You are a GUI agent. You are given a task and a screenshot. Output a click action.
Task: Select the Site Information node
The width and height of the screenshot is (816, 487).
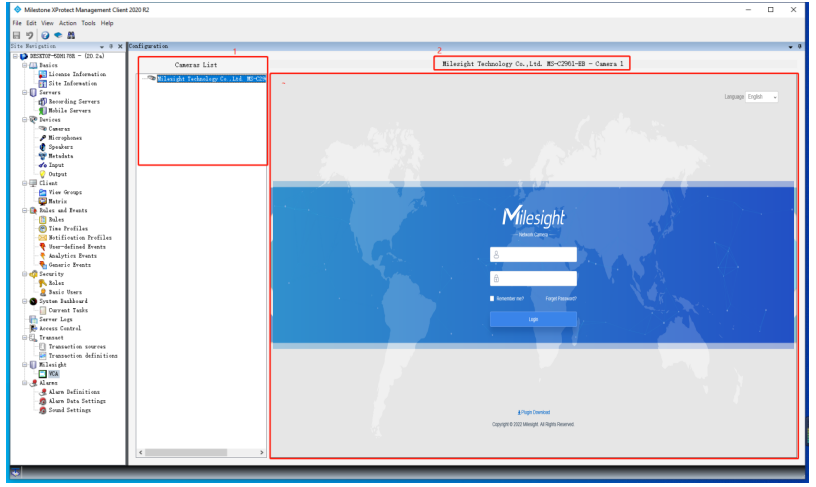pyautogui.click(x=72, y=83)
